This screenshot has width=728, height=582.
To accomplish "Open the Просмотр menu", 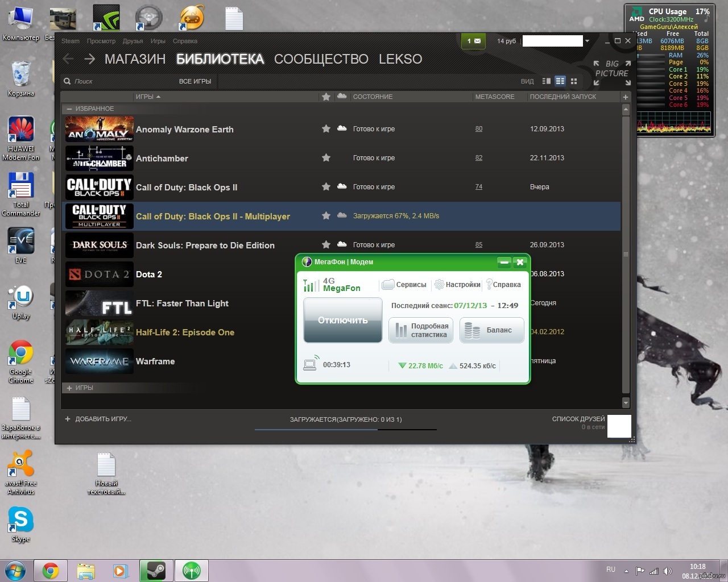I will point(101,41).
